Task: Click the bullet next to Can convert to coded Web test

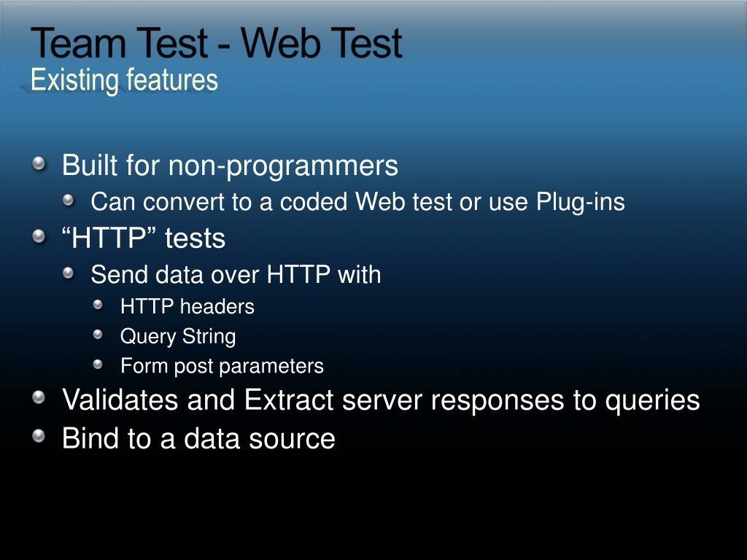Action: (69, 200)
